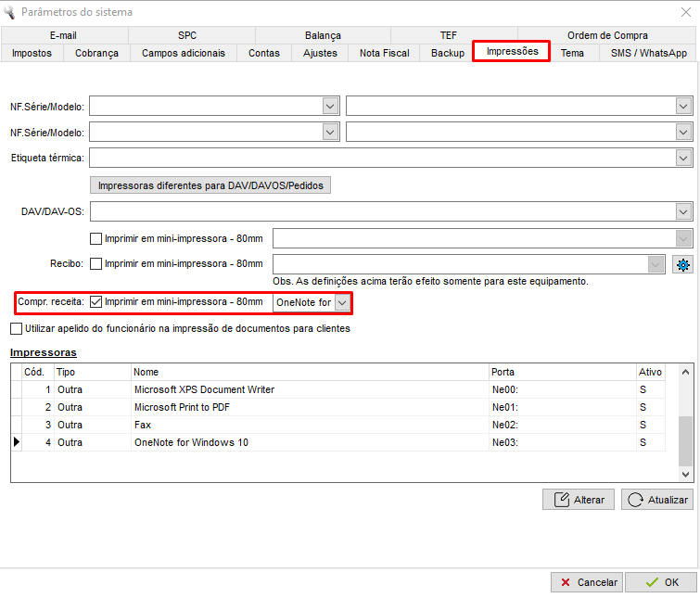Click the current row arrow indicator in Impressoras
Viewport: 700px width, 598px height.
tap(16, 443)
